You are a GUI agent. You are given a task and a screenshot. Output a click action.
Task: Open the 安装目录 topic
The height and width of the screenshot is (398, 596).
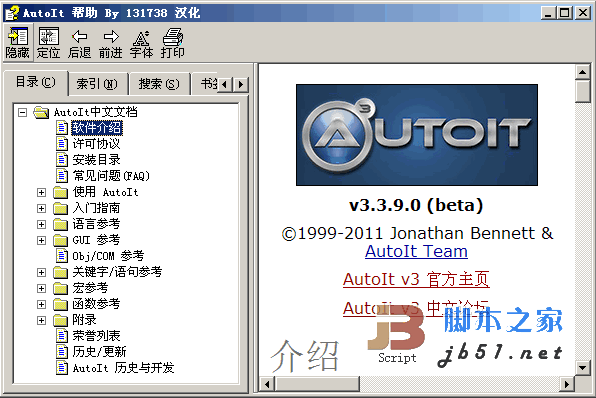(x=96, y=160)
